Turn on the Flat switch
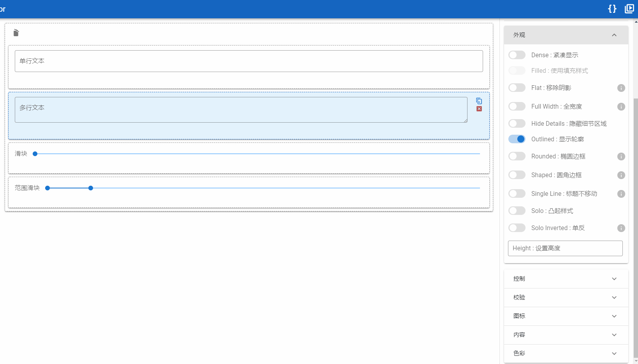 click(517, 88)
